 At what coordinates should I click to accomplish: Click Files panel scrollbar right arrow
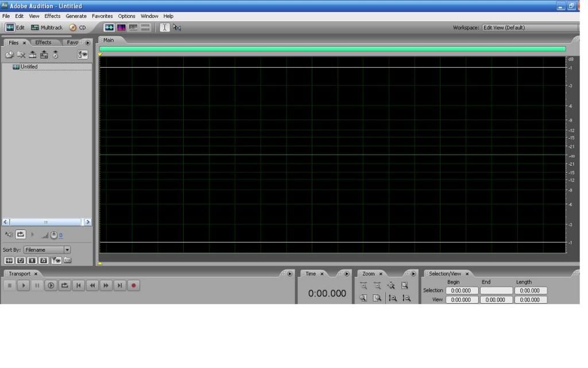(88, 222)
